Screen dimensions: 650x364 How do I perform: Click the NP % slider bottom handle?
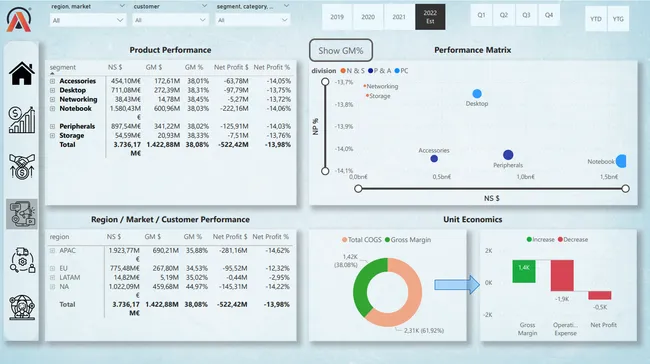click(x=325, y=171)
